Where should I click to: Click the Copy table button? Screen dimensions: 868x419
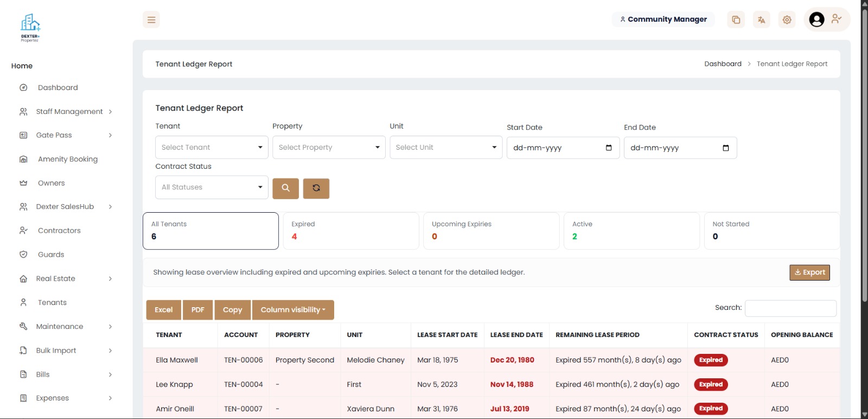click(233, 310)
